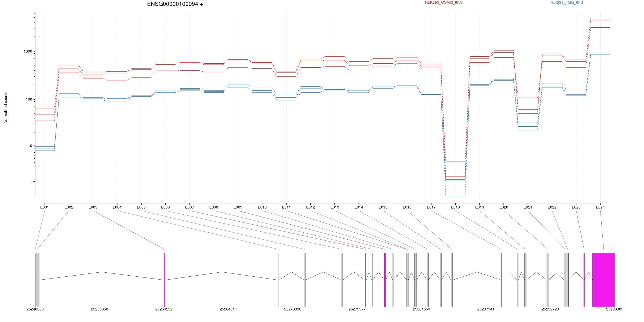Click exon label E022
This screenshot has width=644, height=322.
point(552,207)
